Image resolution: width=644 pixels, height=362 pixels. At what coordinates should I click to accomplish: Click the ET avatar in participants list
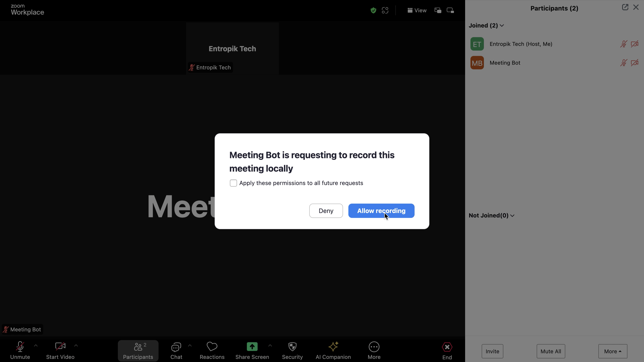[x=477, y=44]
